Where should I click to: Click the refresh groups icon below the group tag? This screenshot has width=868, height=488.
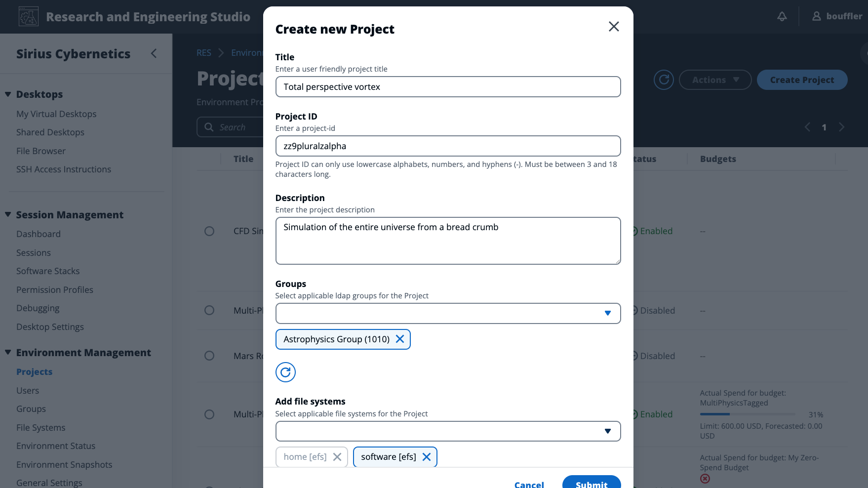285,372
